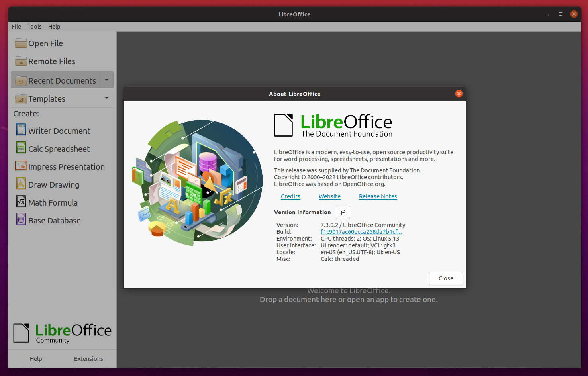Click the text Calc: threaded
588x376 pixels.
(x=340, y=259)
